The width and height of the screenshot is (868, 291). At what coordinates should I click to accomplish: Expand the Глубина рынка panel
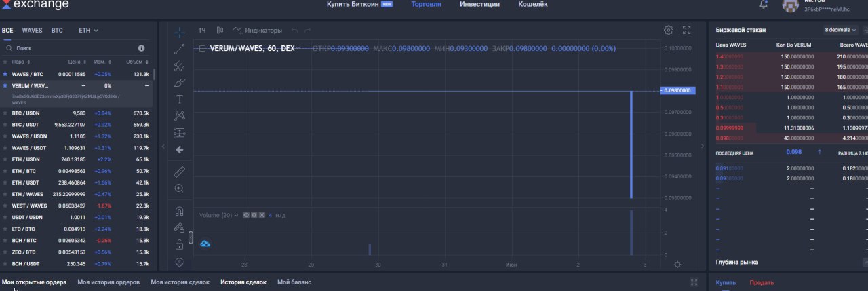(865, 262)
